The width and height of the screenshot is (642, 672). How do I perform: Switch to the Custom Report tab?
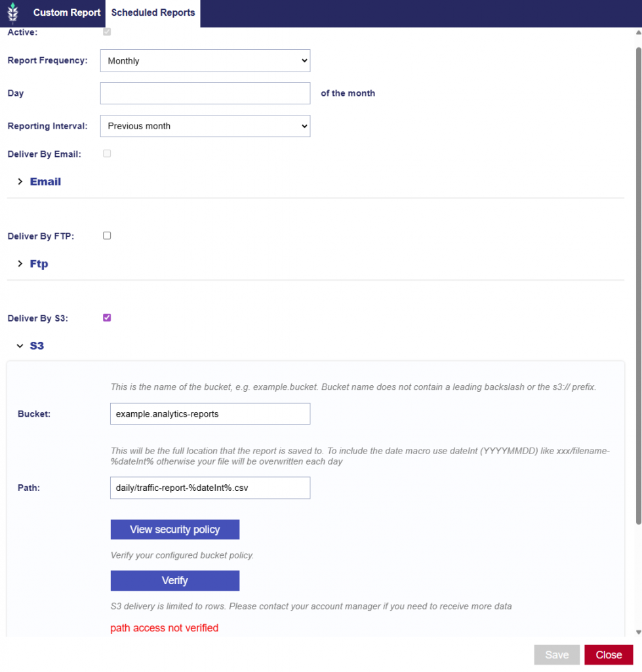pos(67,12)
